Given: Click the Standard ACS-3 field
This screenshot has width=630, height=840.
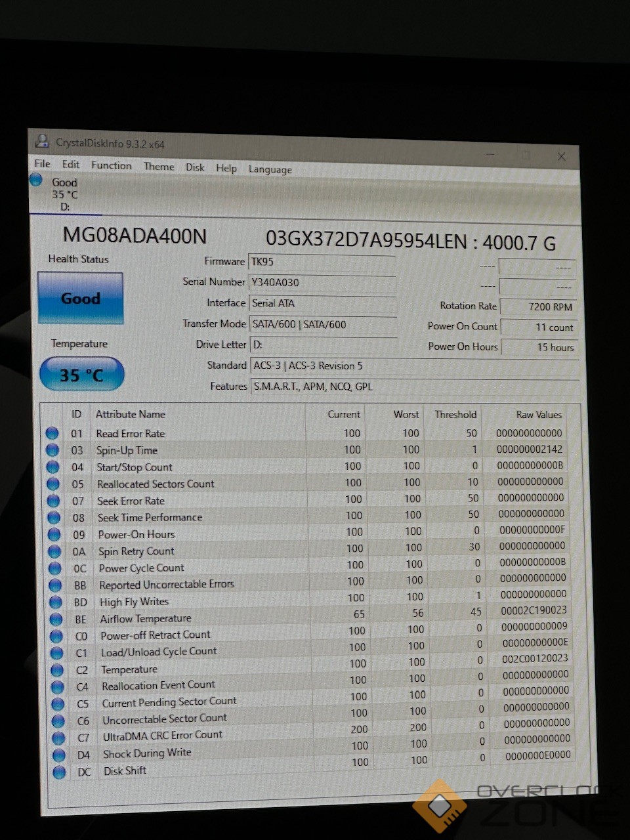Looking at the screenshot, I should point(415,366).
